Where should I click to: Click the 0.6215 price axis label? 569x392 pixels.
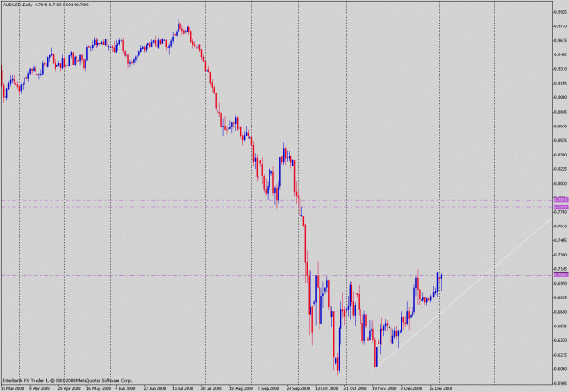click(561, 355)
